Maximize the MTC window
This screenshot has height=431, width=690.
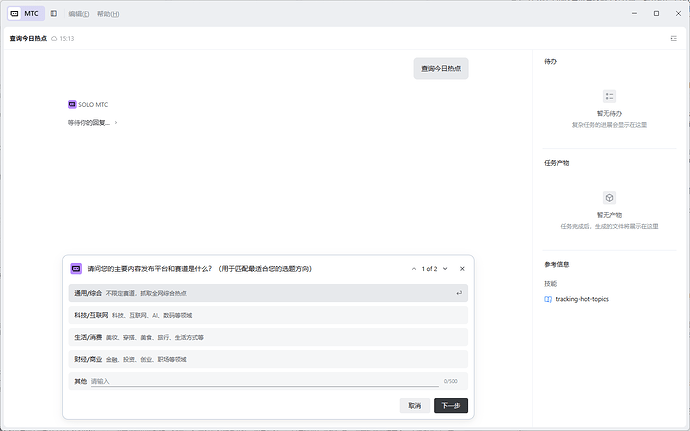[x=656, y=14]
